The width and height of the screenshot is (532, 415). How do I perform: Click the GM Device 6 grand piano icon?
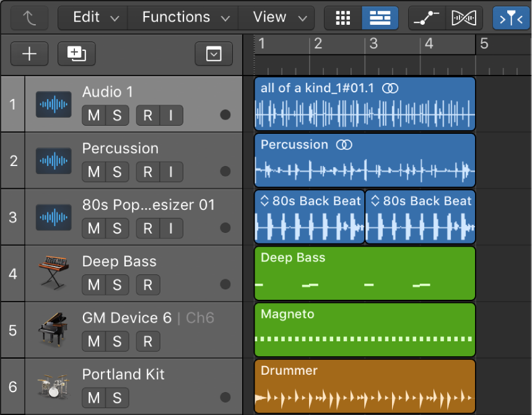[54, 329]
